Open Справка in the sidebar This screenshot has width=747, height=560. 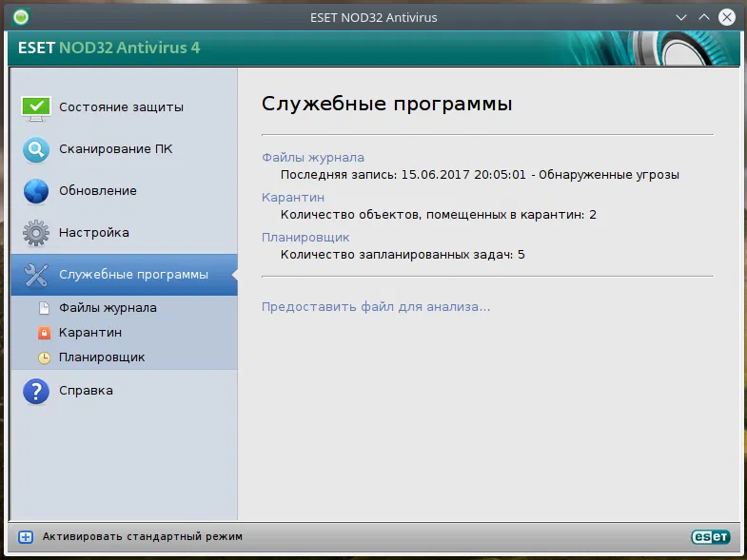point(124,391)
